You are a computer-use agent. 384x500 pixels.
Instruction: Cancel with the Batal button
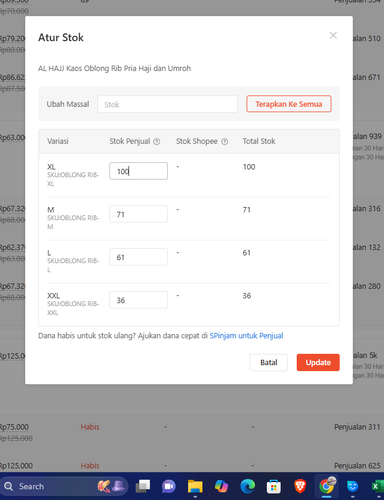268,362
